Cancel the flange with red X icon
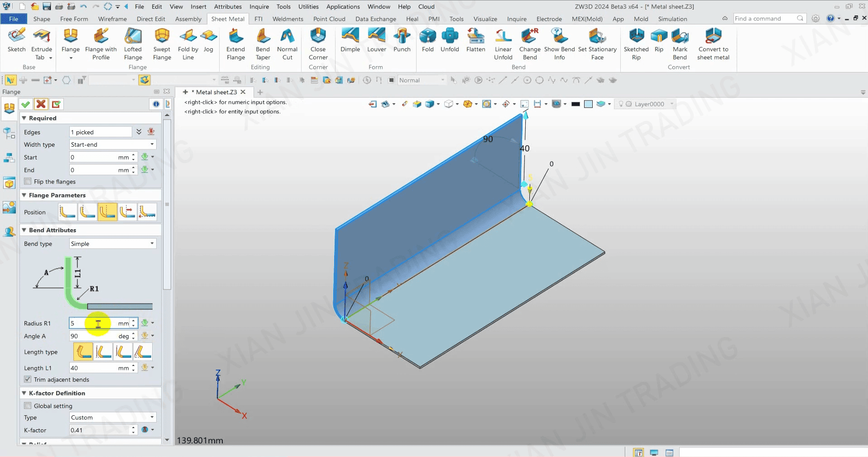Screen dimensions: 868x457 tap(41, 104)
